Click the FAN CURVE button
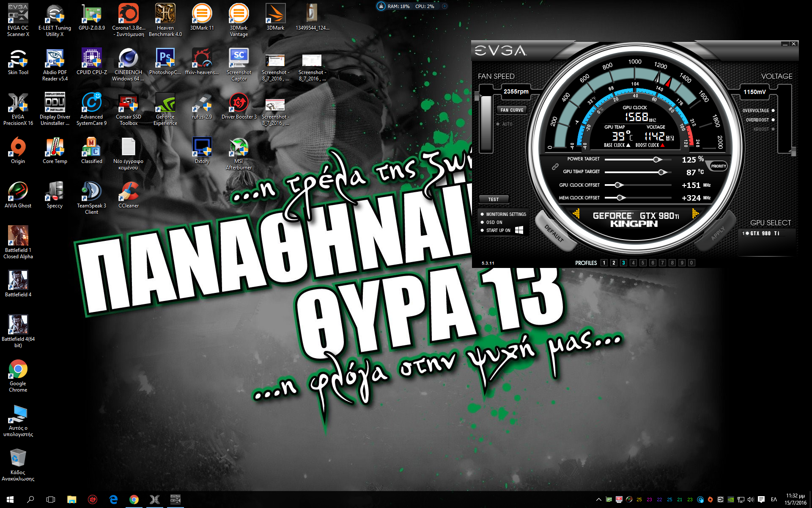This screenshot has height=508, width=812. coord(512,110)
